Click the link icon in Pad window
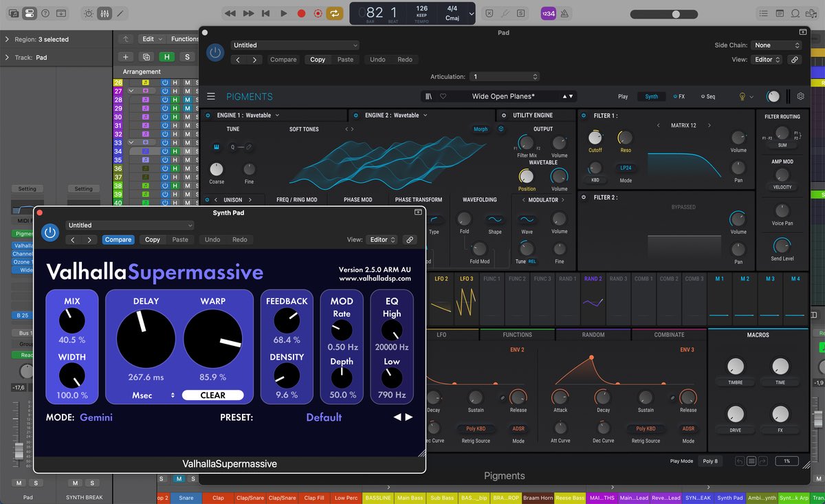Image resolution: width=825 pixels, height=504 pixels. (x=795, y=60)
